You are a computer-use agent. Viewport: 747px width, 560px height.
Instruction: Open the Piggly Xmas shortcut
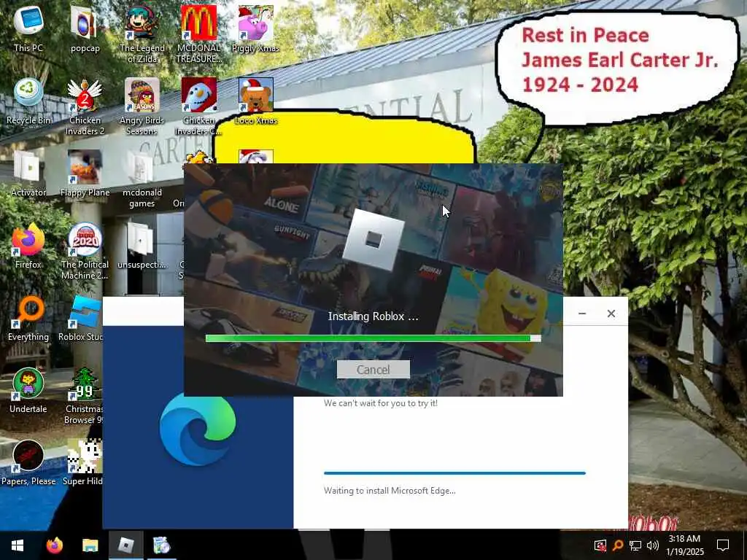tap(256, 28)
